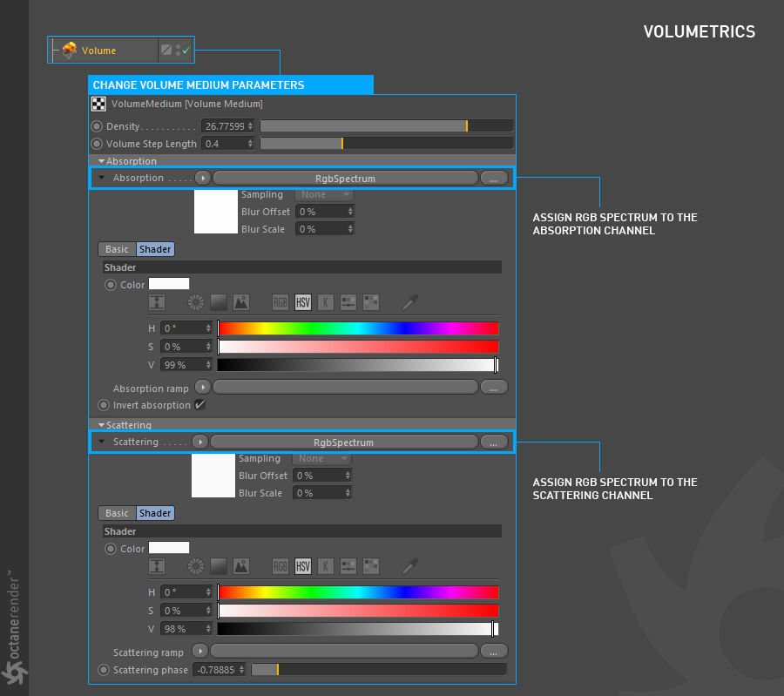Toggle the green enable checkmark for Volume
784x696 pixels.
[186, 51]
